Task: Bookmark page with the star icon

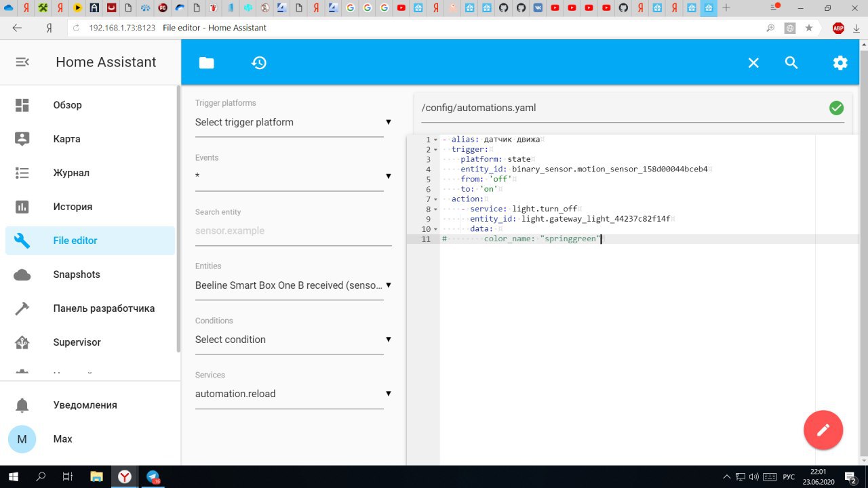Action: [809, 28]
